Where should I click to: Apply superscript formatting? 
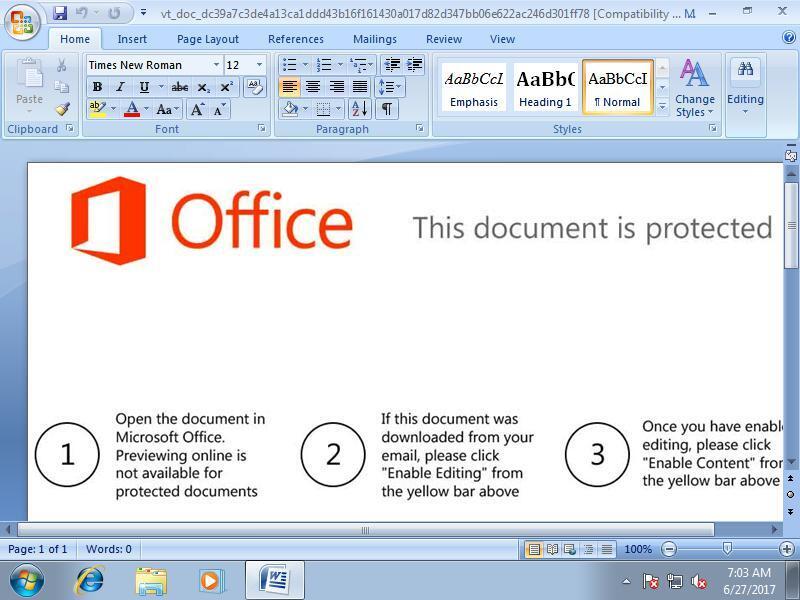[227, 87]
